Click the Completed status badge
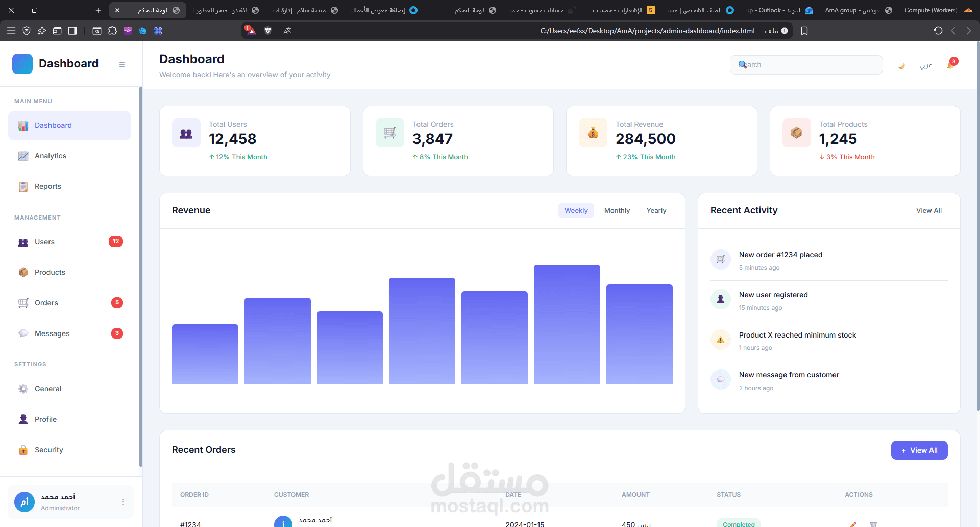This screenshot has height=527, width=980. [x=739, y=523]
